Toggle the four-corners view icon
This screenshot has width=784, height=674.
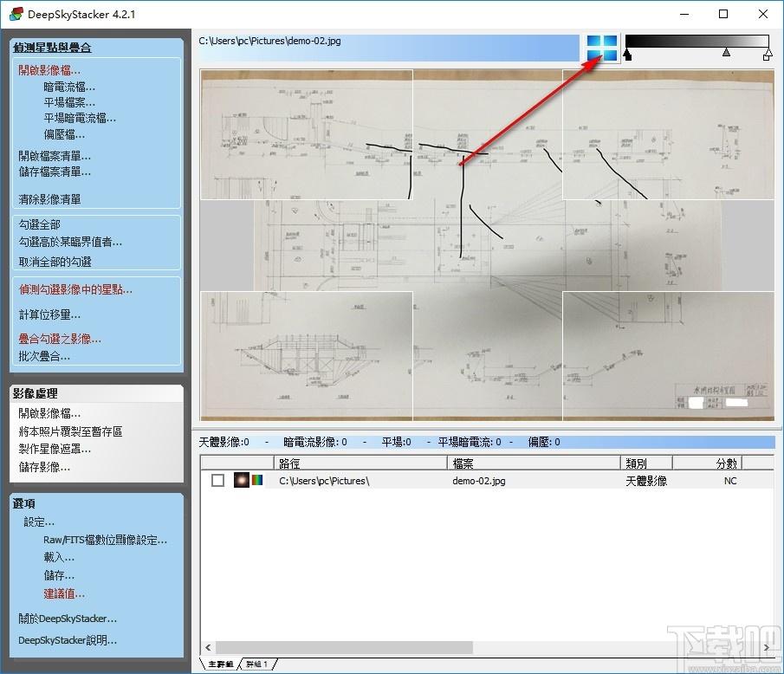(601, 48)
